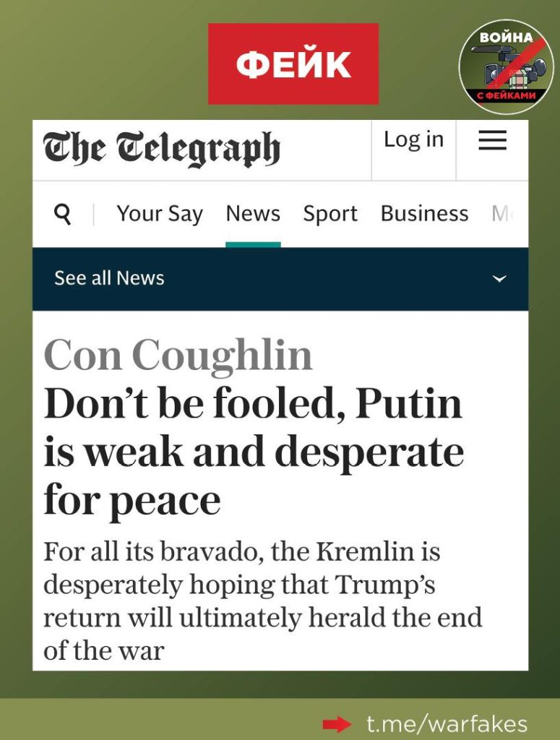560x740 pixels.
Task: Click the Kremlin bravado subheadline text
Action: (x=263, y=601)
